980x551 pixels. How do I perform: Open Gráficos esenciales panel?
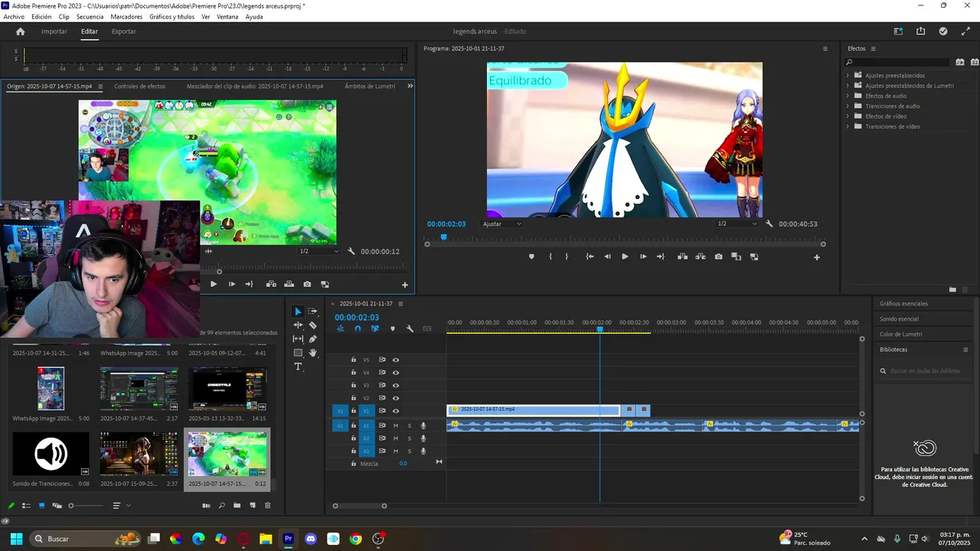tap(903, 304)
